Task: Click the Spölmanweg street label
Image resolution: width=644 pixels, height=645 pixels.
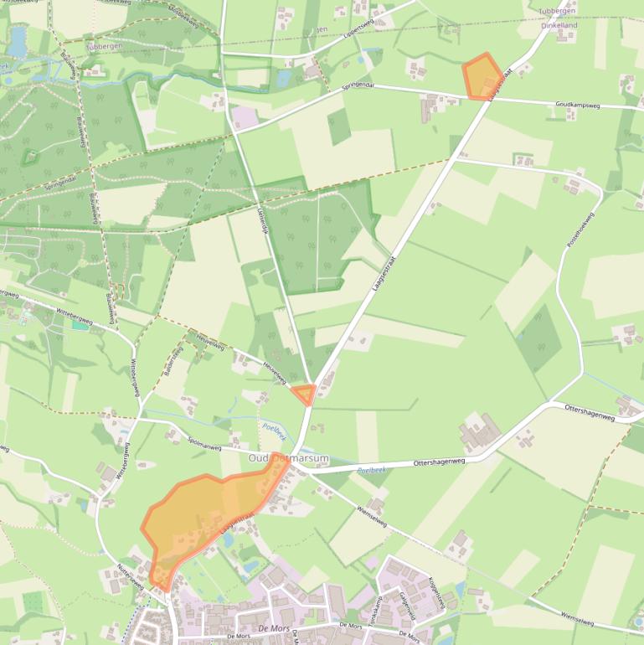Action: pos(204,443)
